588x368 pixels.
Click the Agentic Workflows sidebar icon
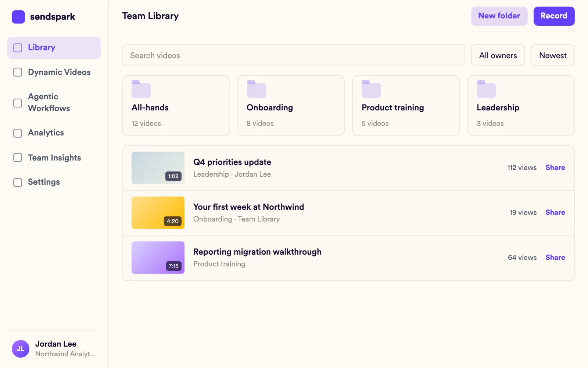[x=18, y=103]
